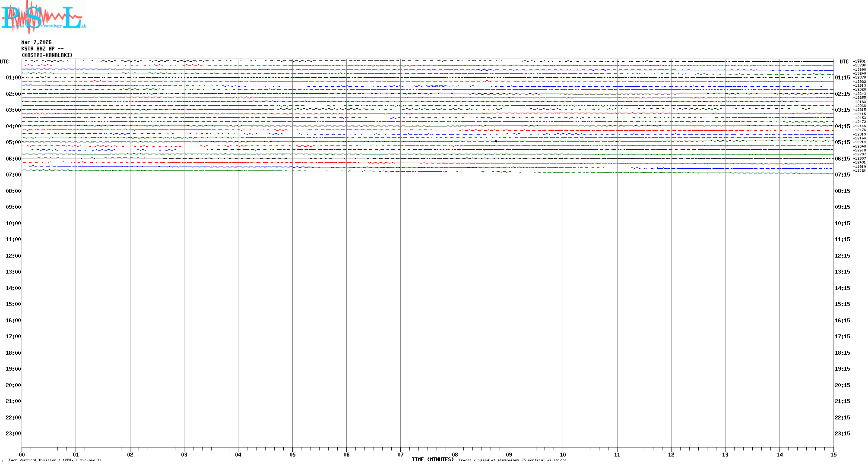Click the 05:00 hour label on left axis
The image size is (868, 466).
[x=13, y=142]
